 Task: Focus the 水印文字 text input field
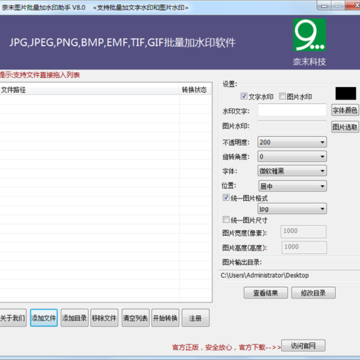click(x=292, y=110)
